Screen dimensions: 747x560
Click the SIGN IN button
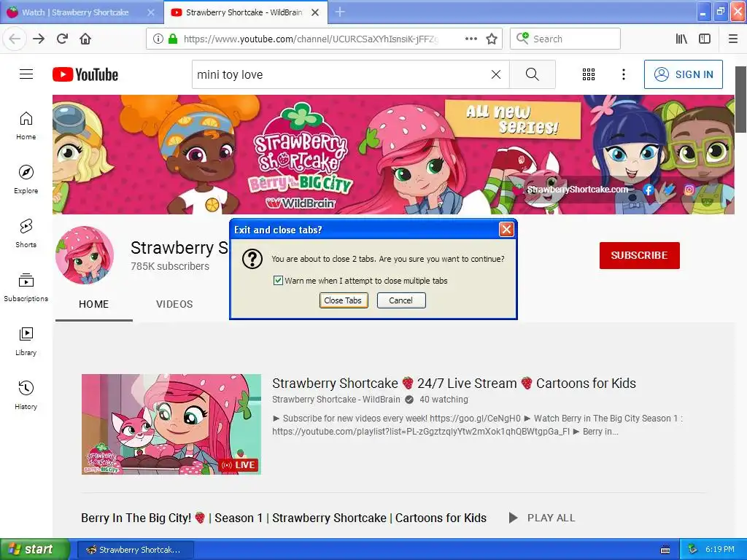(683, 74)
